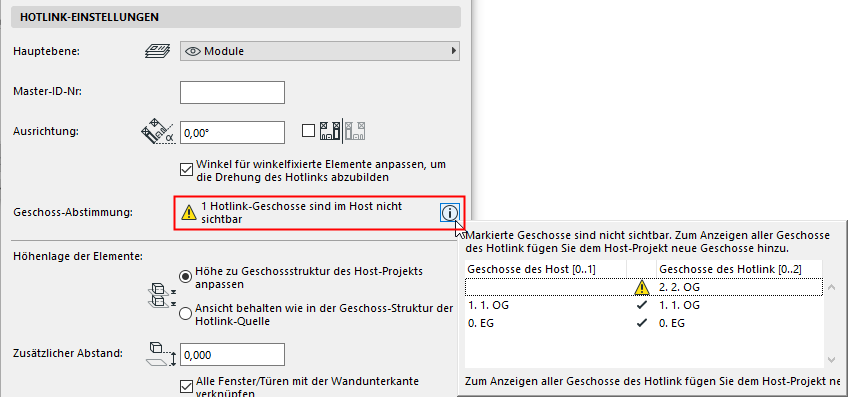Click the layers icon next to Hauptebene

click(x=157, y=51)
